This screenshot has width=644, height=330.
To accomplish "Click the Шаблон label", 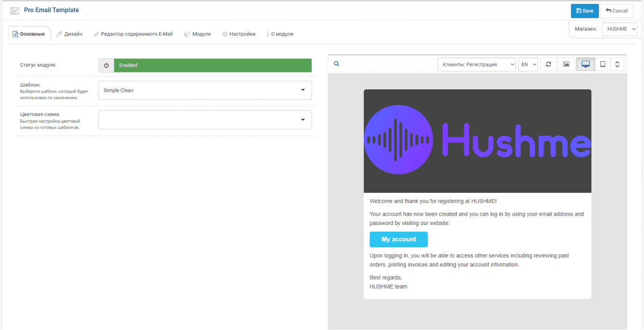I will 30,85.
